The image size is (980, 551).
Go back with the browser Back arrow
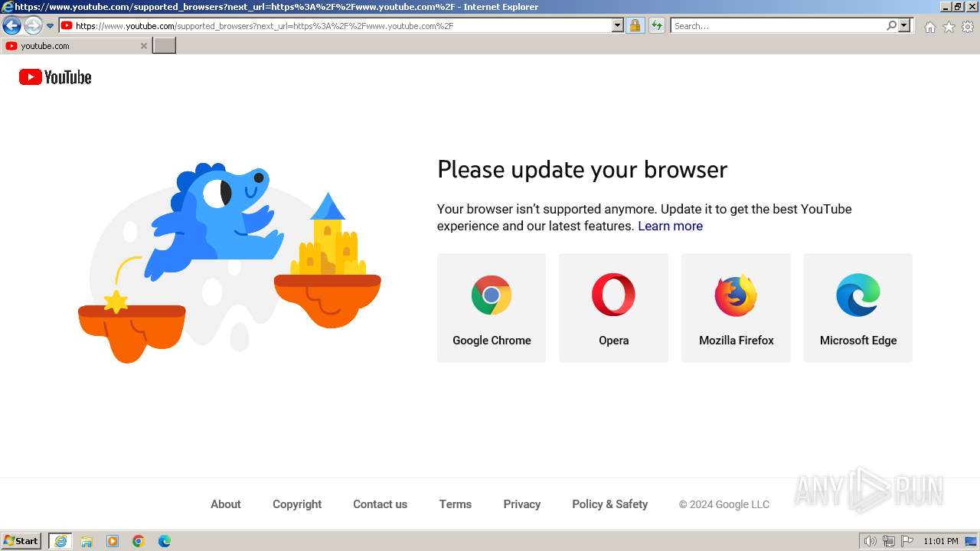[x=11, y=25]
